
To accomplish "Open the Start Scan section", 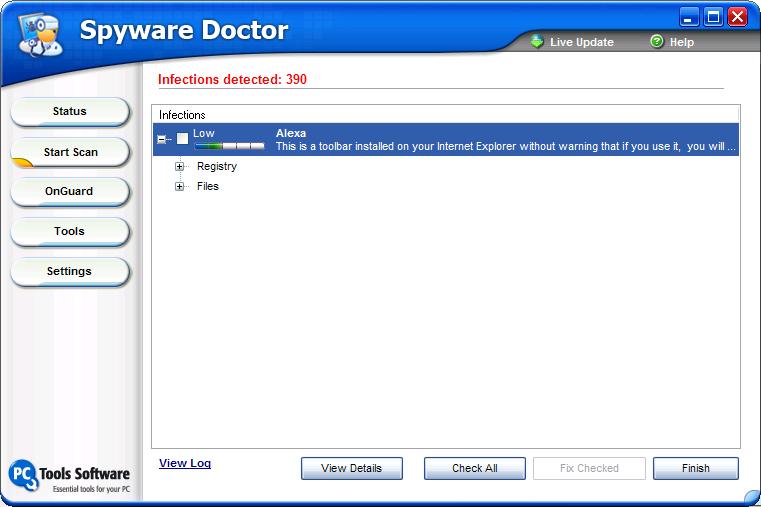I will click(x=70, y=152).
